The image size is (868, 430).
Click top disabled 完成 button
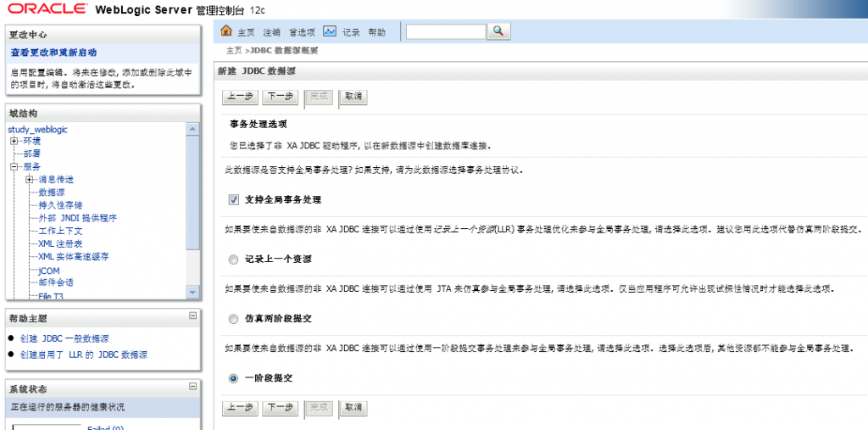[319, 97]
